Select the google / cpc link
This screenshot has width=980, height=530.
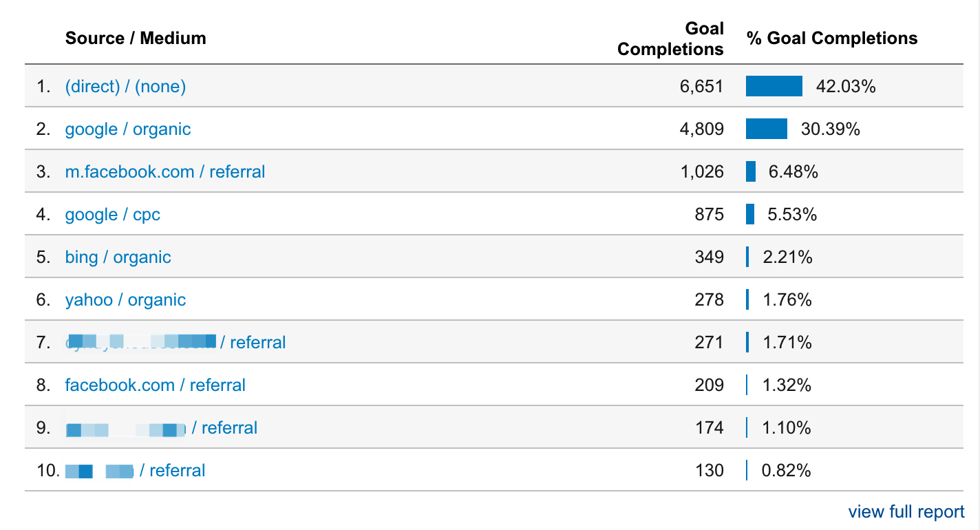113,215
